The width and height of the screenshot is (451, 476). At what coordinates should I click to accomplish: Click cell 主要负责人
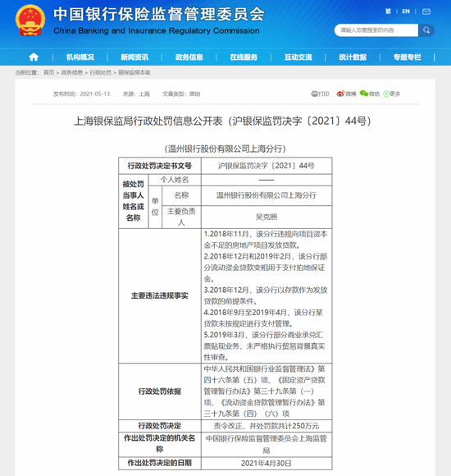pos(181,217)
